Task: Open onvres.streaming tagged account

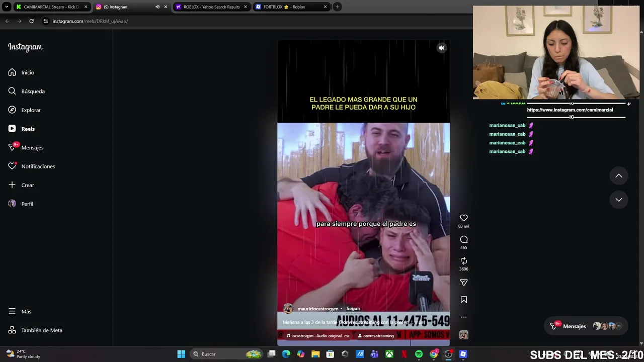Action: click(376, 336)
